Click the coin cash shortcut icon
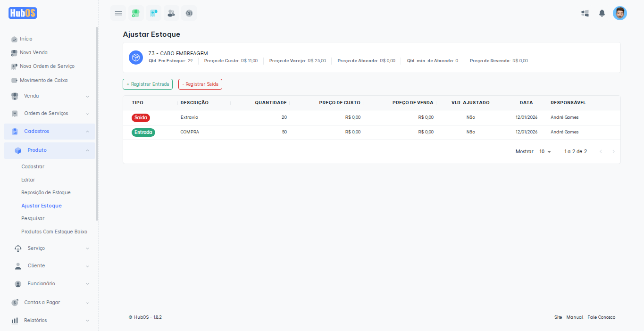The width and height of the screenshot is (644, 331). click(x=189, y=13)
